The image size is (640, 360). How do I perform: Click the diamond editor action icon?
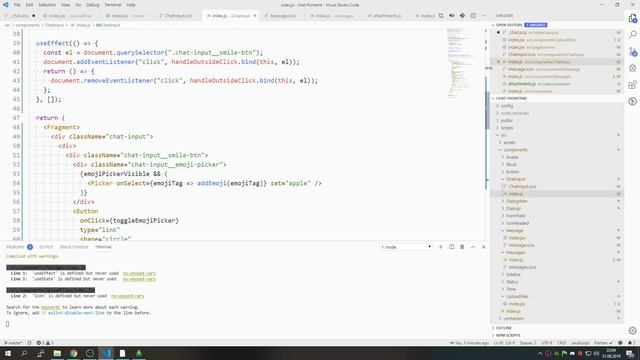[x=462, y=16]
